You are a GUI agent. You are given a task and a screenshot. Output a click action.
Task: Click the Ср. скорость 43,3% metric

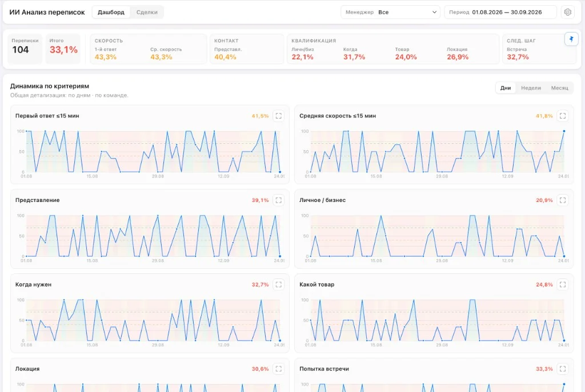[x=166, y=53]
